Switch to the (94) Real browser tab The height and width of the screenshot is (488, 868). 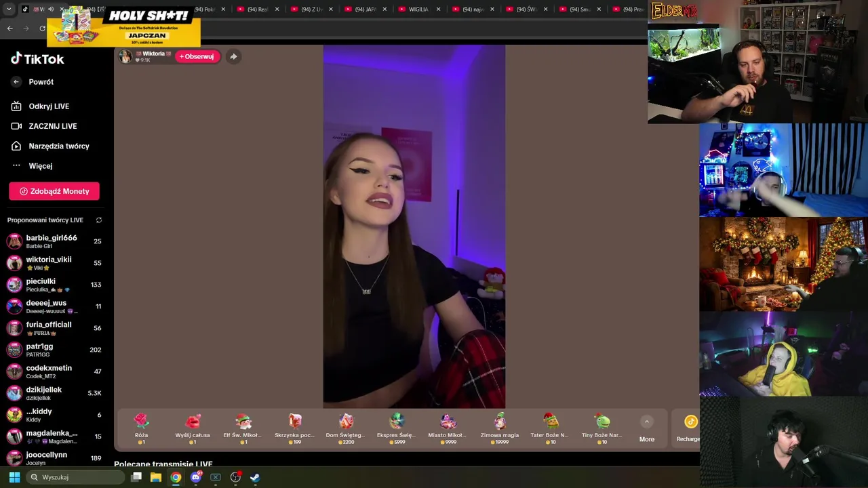[258, 9]
